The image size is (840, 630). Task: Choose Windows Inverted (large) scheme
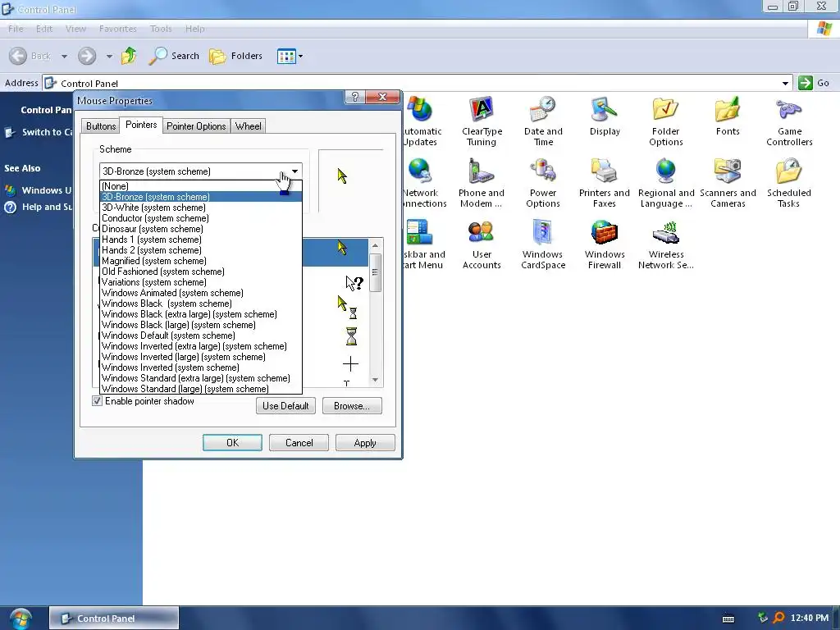201,357
